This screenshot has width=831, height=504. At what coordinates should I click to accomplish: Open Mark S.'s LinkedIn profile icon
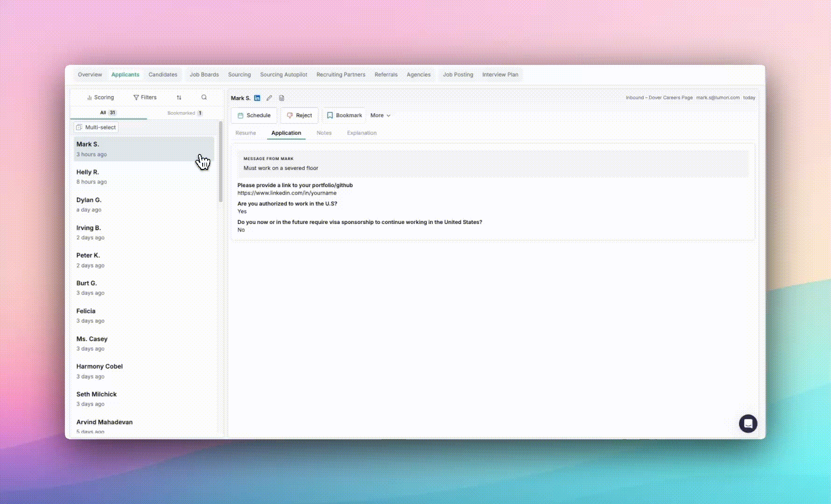pyautogui.click(x=257, y=98)
